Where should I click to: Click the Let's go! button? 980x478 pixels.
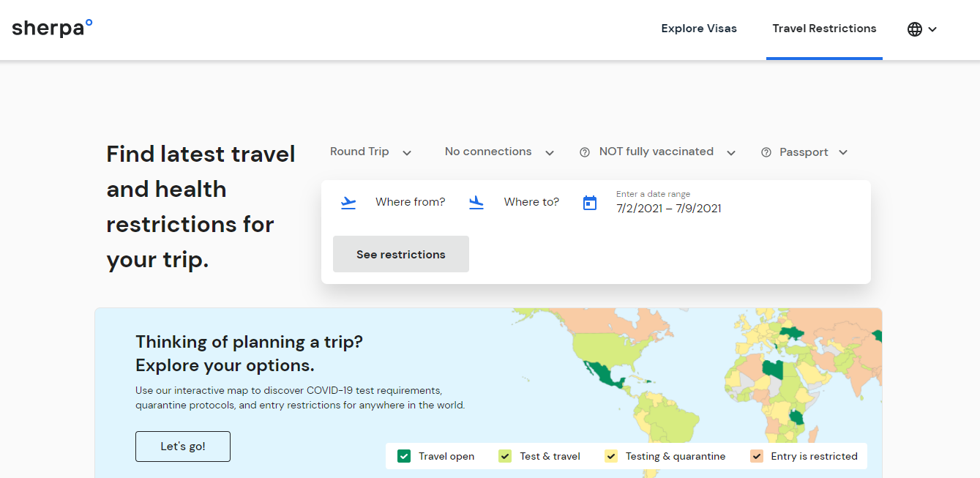click(x=183, y=447)
